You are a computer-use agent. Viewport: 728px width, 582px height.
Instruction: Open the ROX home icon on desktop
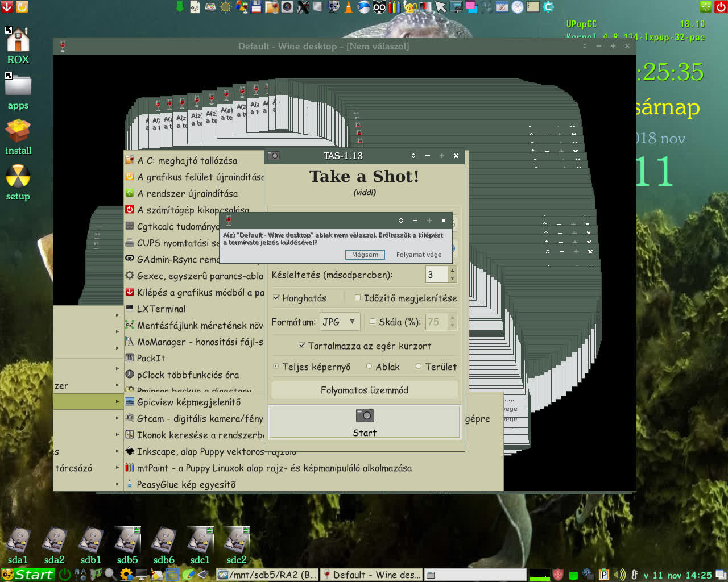tap(18, 40)
